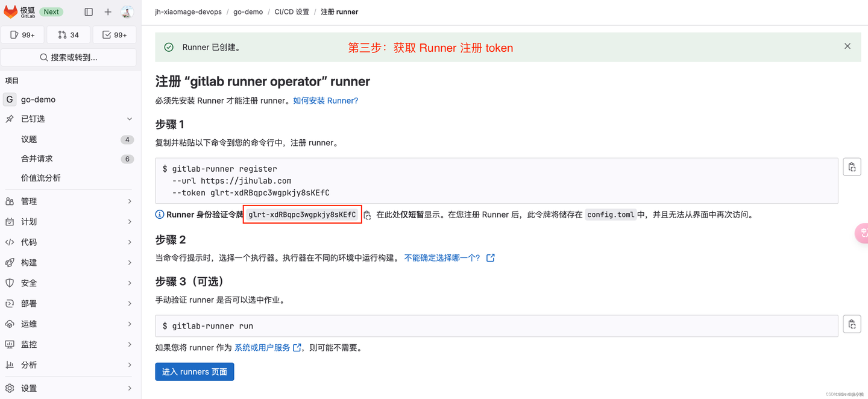Click external link icon after 不能确定选择哪一个
The height and width of the screenshot is (399, 868).
click(491, 258)
